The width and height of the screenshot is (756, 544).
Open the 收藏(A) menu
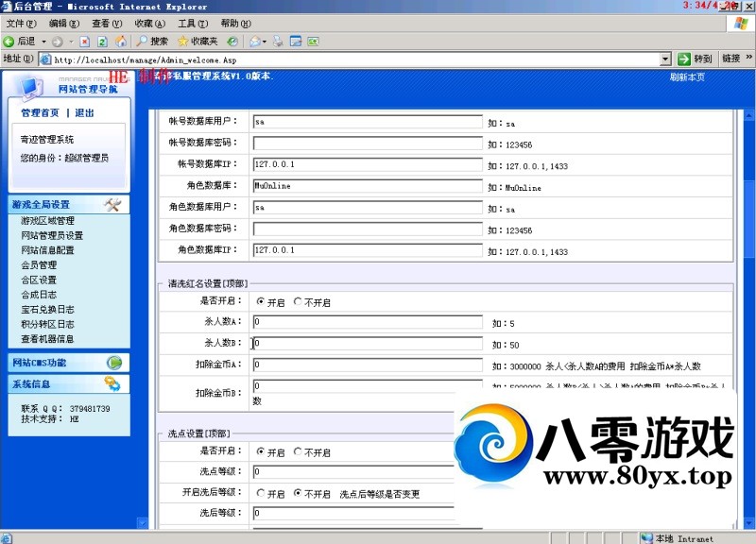(150, 24)
